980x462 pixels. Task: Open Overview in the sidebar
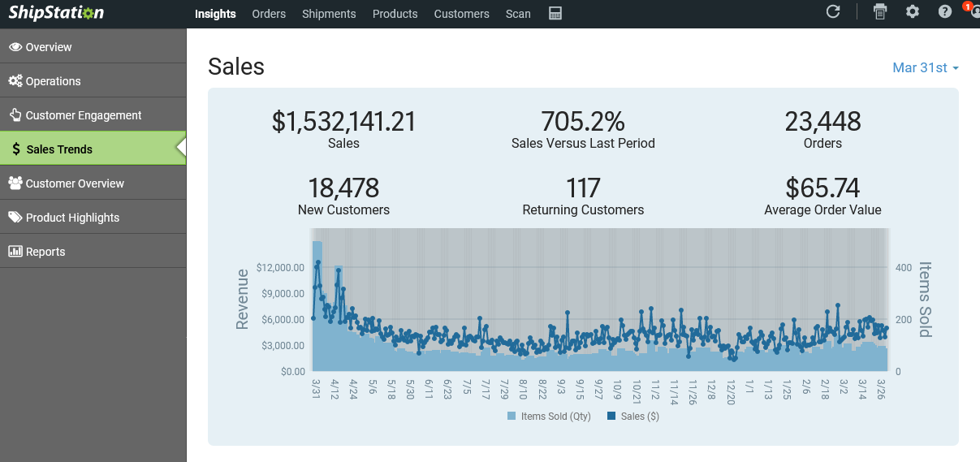pyautogui.click(x=49, y=47)
